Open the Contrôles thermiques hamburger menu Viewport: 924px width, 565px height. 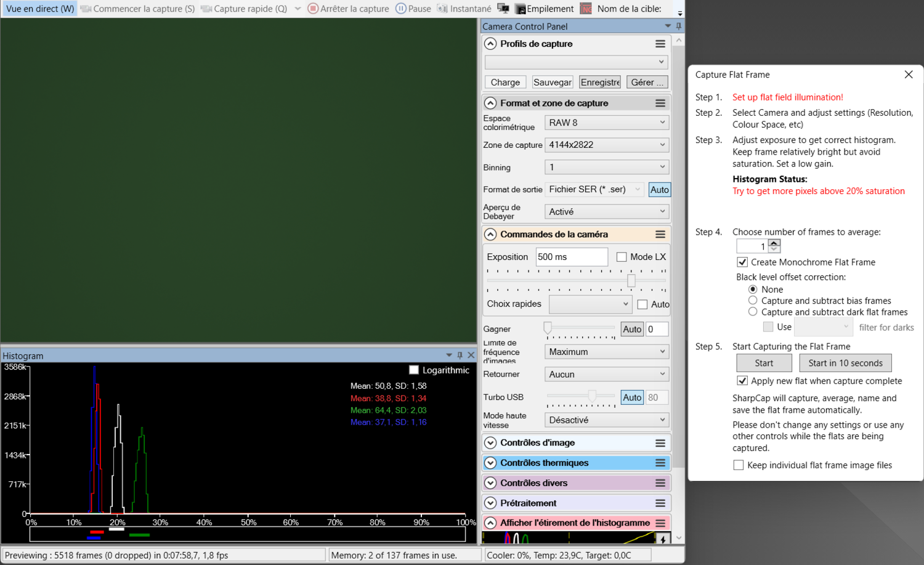[660, 463]
